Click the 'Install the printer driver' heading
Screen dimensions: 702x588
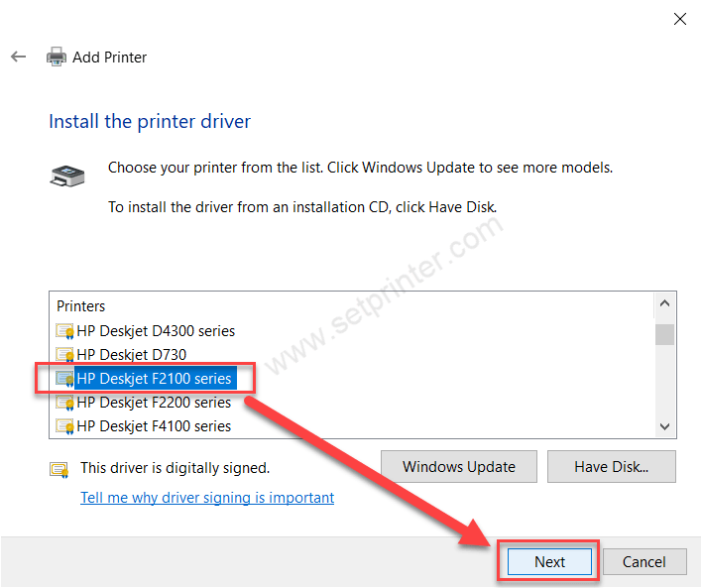click(x=150, y=121)
